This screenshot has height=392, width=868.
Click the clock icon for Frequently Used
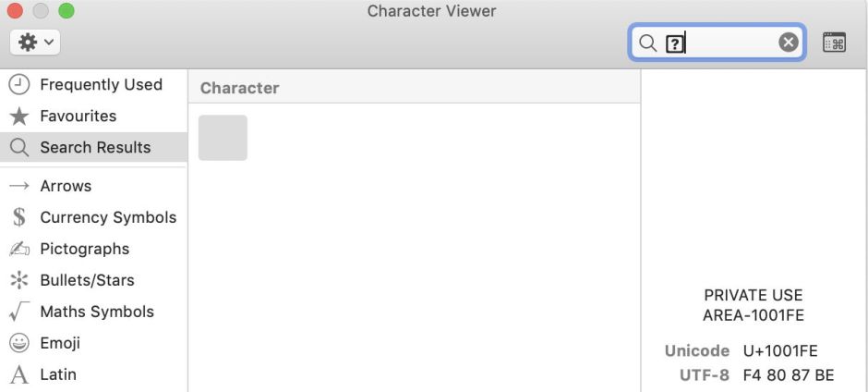click(18, 84)
